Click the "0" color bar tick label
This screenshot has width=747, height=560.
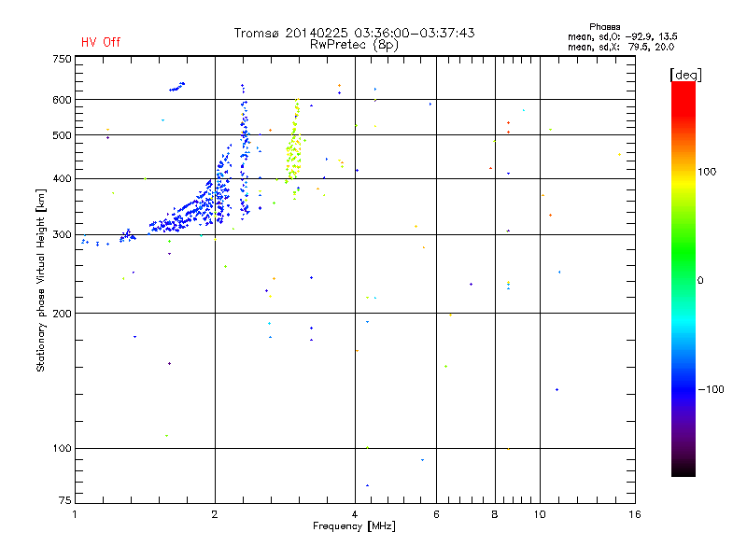tap(700, 281)
